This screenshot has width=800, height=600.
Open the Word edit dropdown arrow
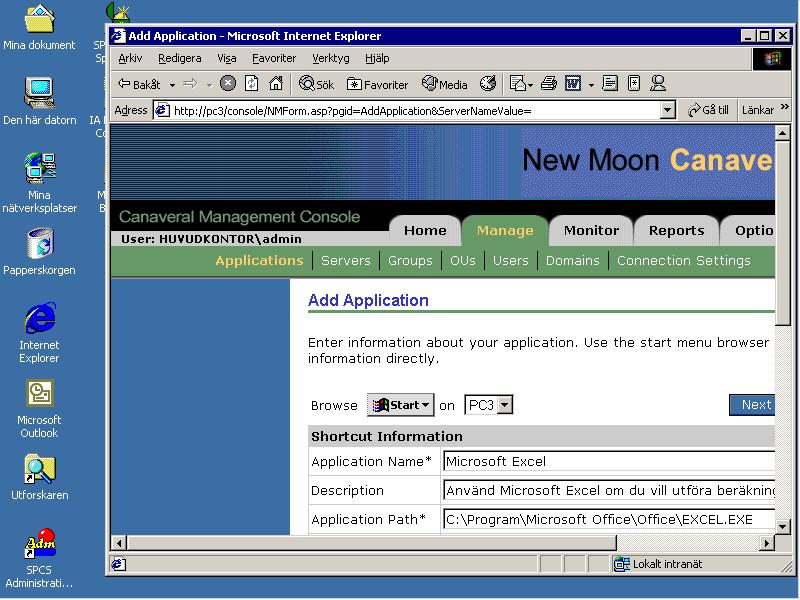click(591, 85)
